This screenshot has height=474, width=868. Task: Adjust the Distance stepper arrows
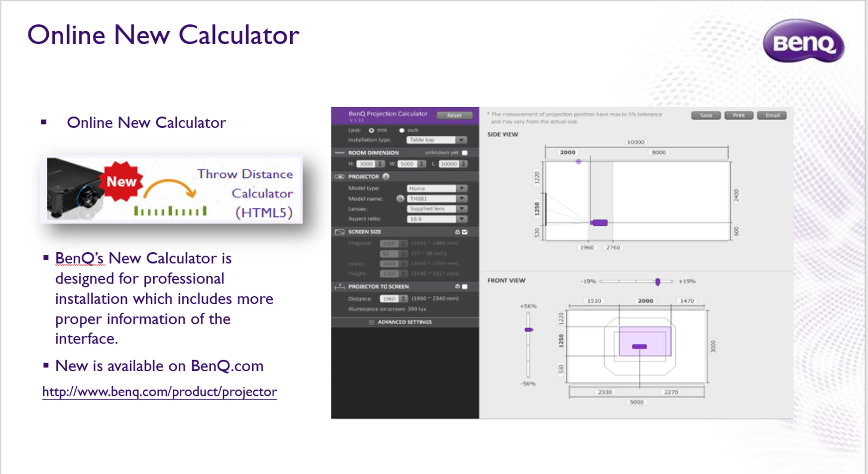pyautogui.click(x=403, y=298)
